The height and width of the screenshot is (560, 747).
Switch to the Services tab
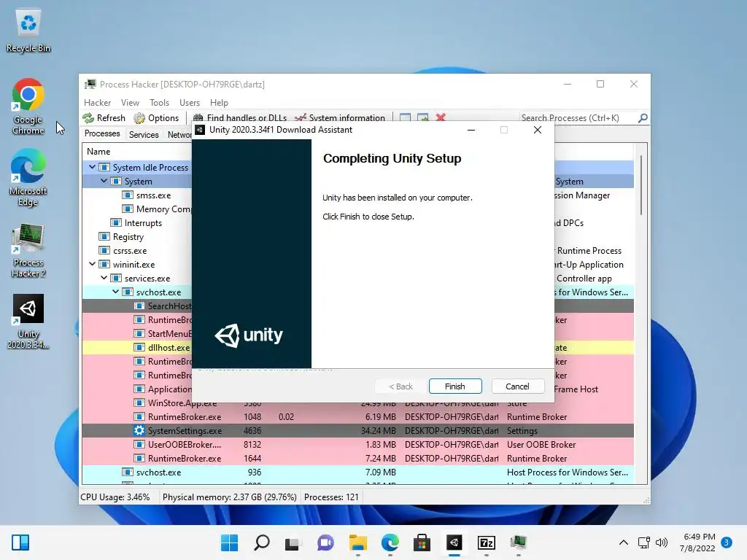click(x=144, y=135)
